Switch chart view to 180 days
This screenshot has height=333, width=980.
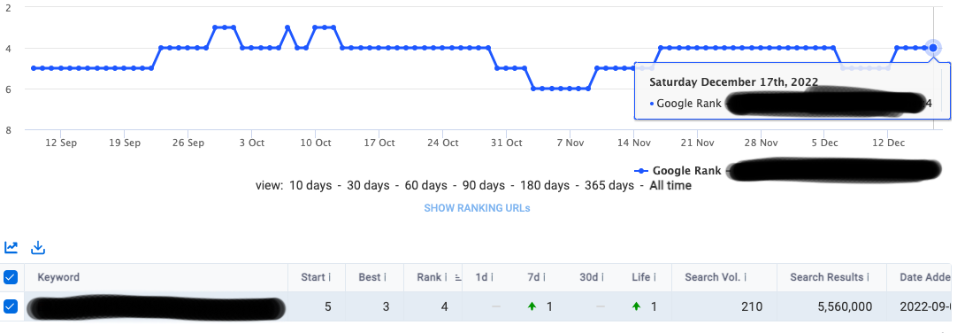(545, 186)
